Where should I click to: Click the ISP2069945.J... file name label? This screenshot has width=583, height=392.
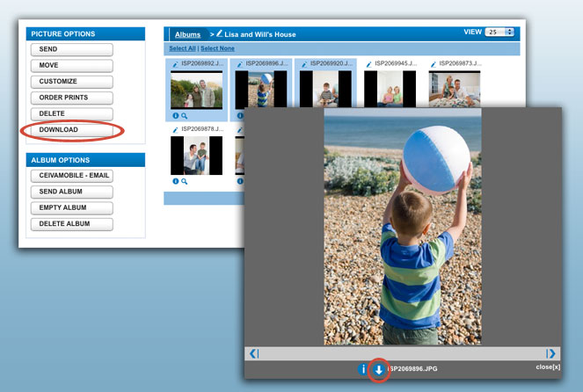(x=396, y=63)
